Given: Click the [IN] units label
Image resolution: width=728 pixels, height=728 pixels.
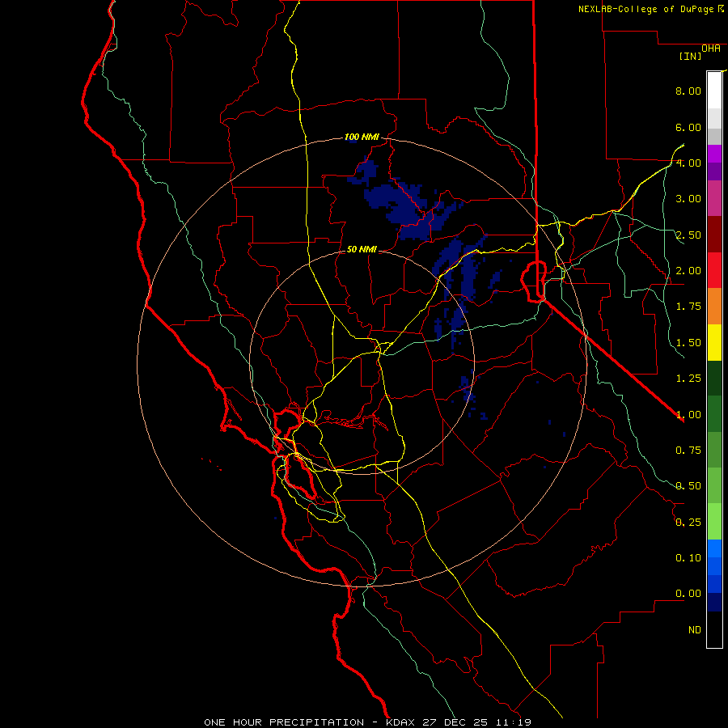Looking at the screenshot, I should (x=691, y=56).
